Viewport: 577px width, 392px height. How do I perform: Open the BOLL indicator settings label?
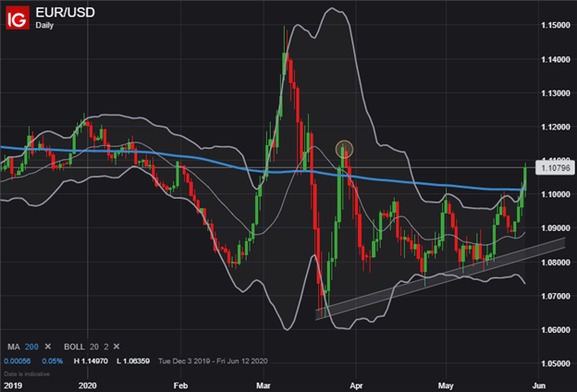74,347
